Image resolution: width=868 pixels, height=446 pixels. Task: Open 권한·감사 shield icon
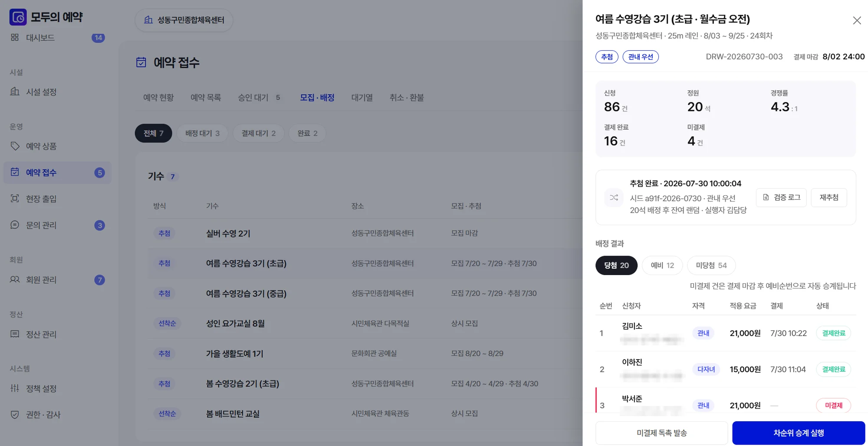(x=15, y=414)
